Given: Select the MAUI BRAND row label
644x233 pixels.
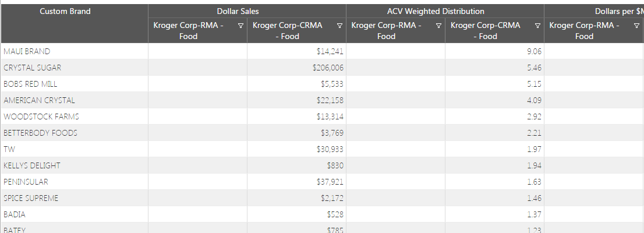Looking at the screenshot, I should pos(27,51).
